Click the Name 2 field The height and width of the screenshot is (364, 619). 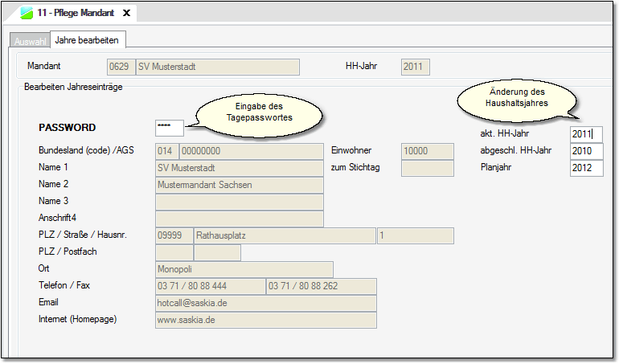coord(239,185)
